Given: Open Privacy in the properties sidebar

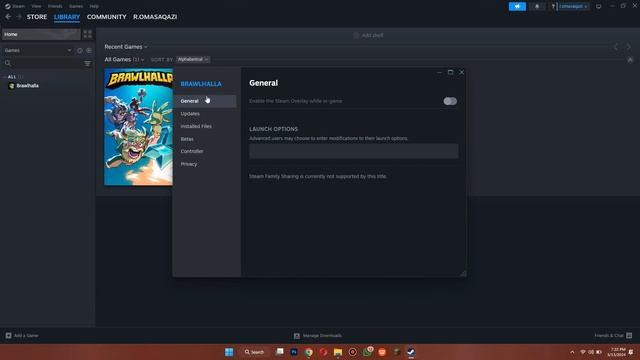Looking at the screenshot, I should tap(189, 164).
